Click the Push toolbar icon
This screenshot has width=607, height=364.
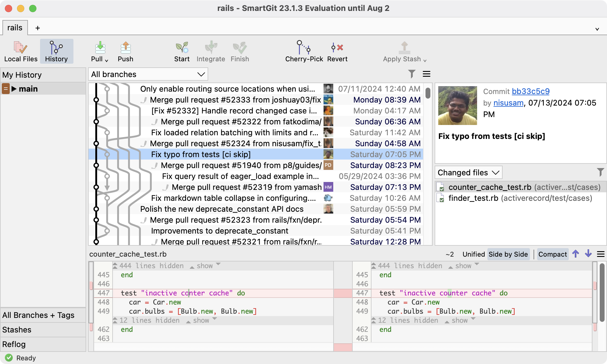coord(125,48)
